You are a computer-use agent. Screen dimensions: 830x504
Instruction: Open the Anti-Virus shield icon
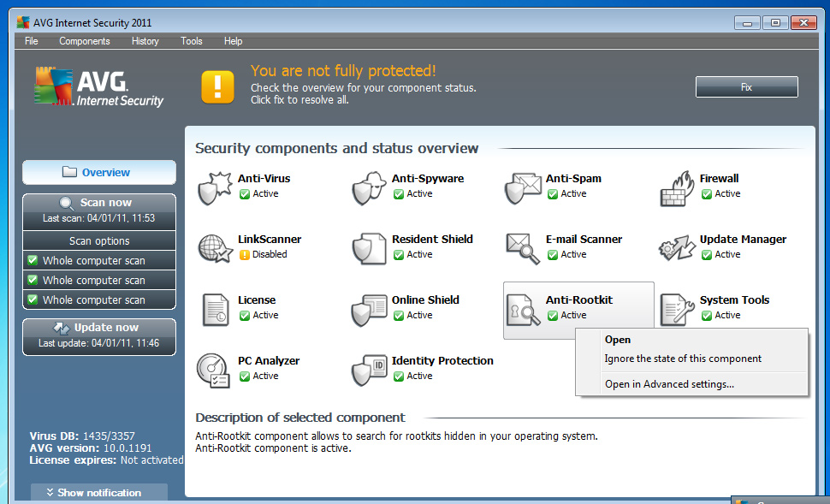215,187
